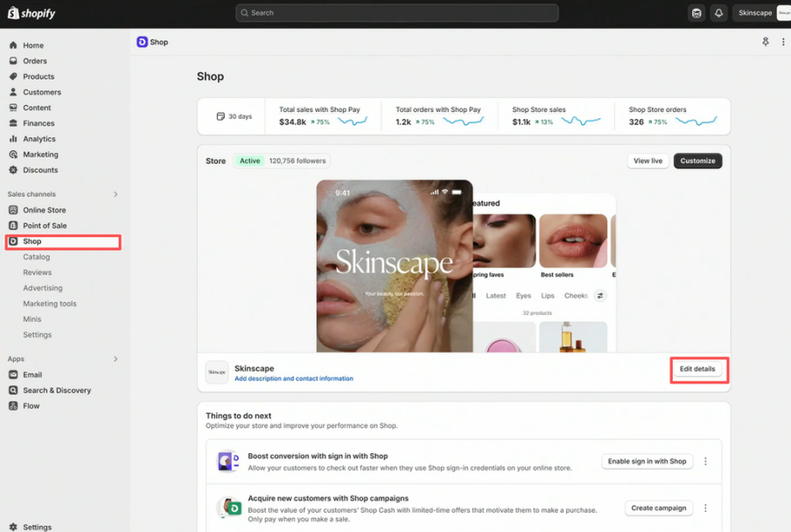
Task: Open Shopify Inbox from the top bar
Action: click(696, 12)
